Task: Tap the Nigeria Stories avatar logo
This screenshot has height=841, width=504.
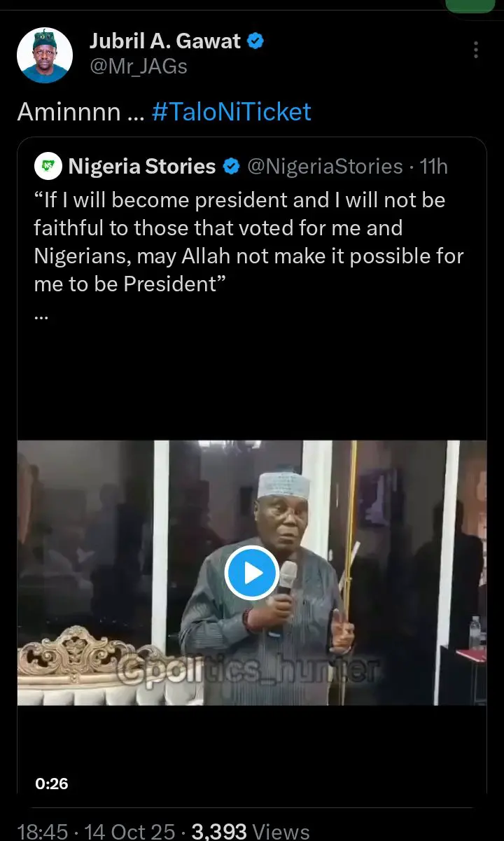Action: click(48, 167)
